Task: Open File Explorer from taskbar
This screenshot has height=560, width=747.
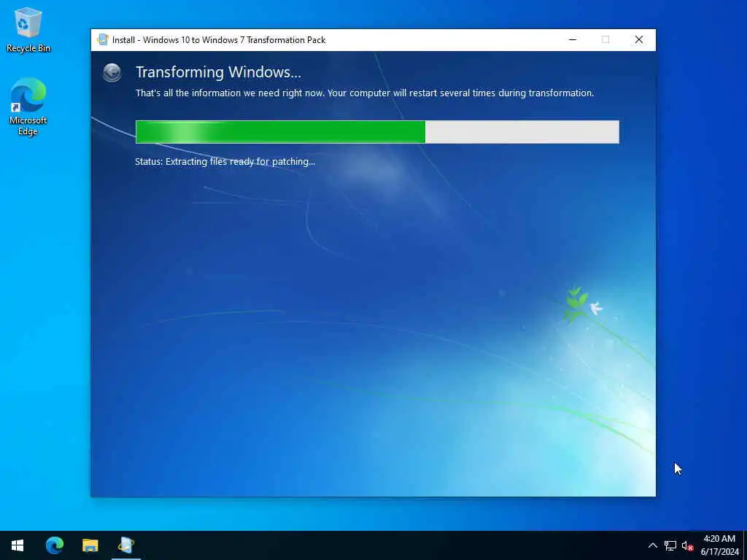Action: point(90,545)
